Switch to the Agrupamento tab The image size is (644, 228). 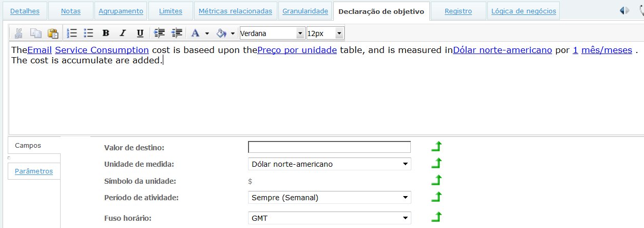pos(121,11)
